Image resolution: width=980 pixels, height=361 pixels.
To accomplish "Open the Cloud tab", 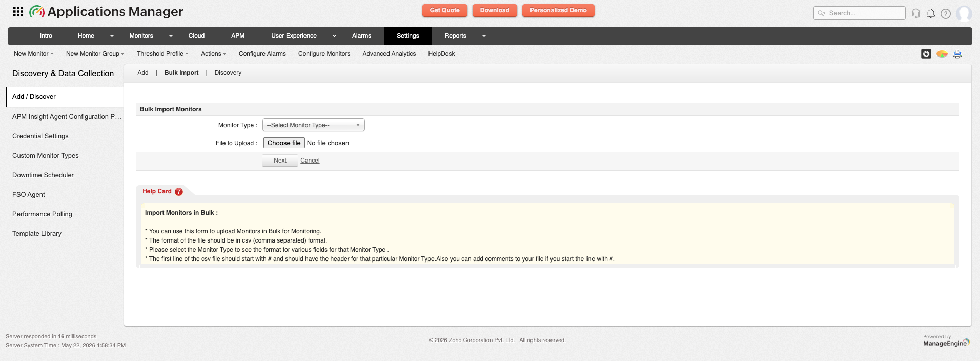I will tap(196, 36).
